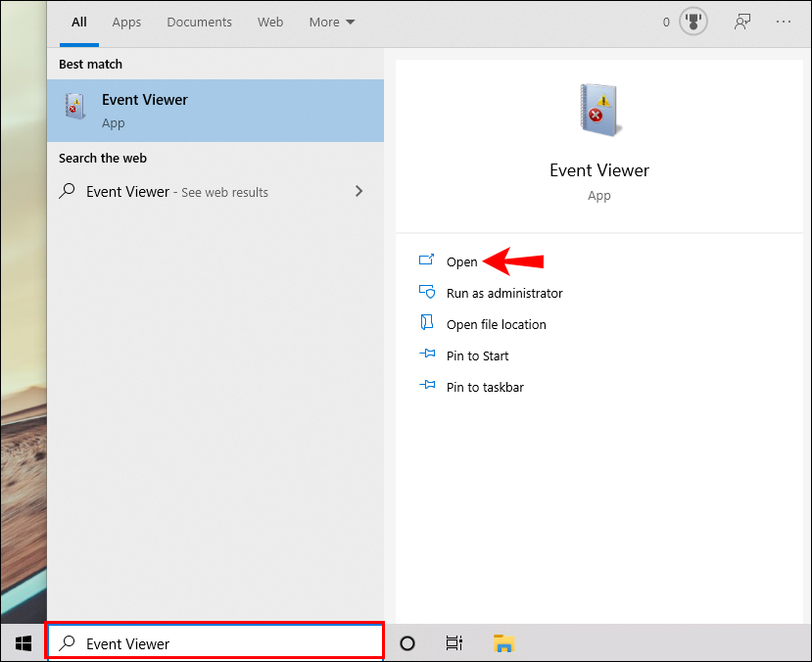Click the Windows Start button
This screenshot has height=662, width=812.
pyautogui.click(x=23, y=643)
